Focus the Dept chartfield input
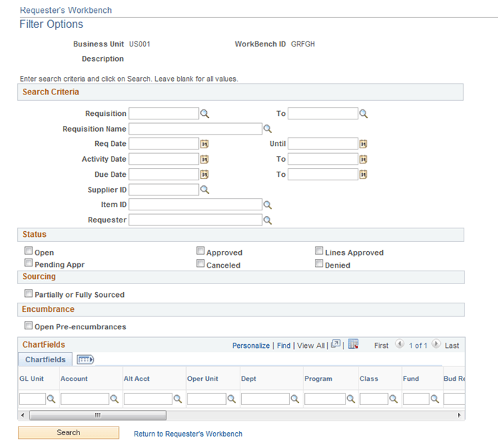This screenshot has height=448, width=498. pyautogui.click(x=265, y=399)
